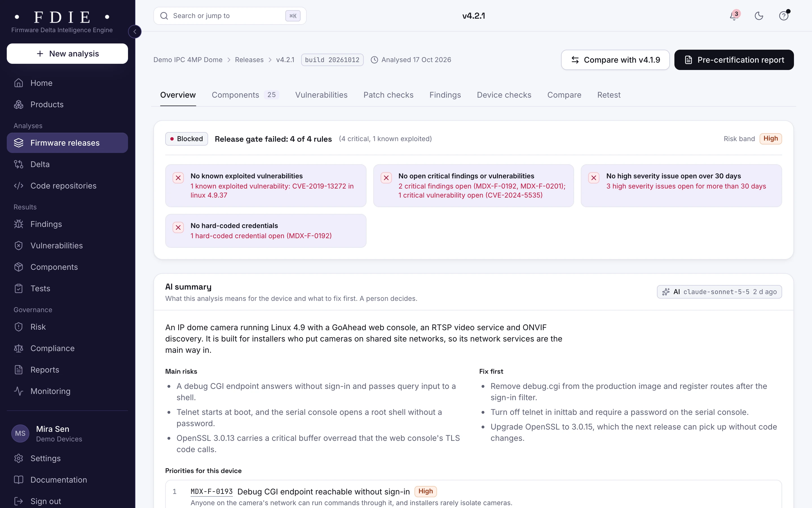Click Sign out in the sidebar
The width and height of the screenshot is (812, 508).
pyautogui.click(x=67, y=501)
